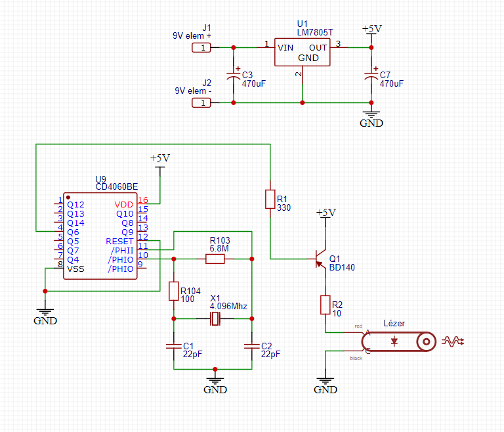Click the 4.096Mhz crystal value text
The width and height of the screenshot is (504, 432).
(228, 306)
